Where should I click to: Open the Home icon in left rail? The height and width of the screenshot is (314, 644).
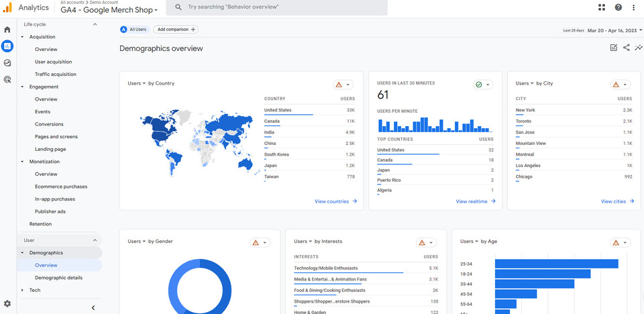[x=7, y=30]
